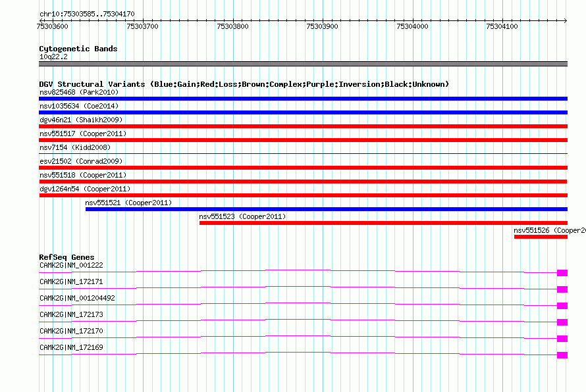The image size is (586, 392).
Task: Open transcript CAMK2G|NM_172170 label
Action: [71, 331]
